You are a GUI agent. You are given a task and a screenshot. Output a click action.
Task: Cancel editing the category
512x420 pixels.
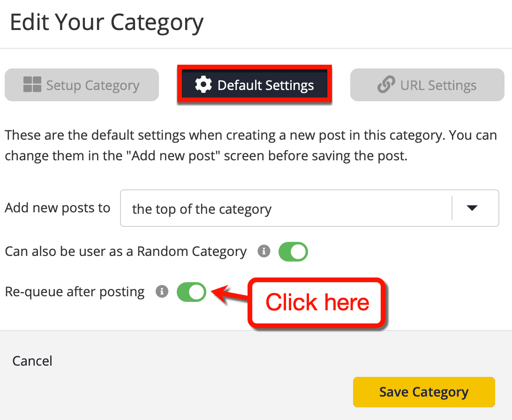(32, 361)
